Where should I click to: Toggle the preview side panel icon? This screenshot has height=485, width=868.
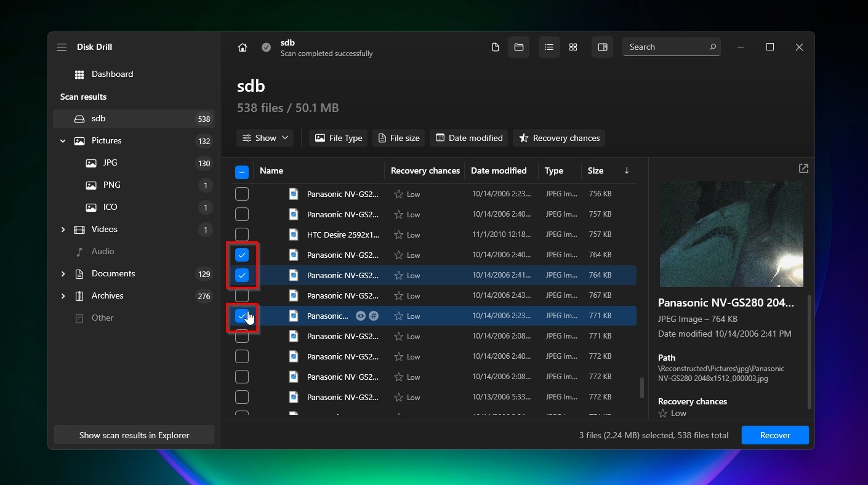coord(603,47)
